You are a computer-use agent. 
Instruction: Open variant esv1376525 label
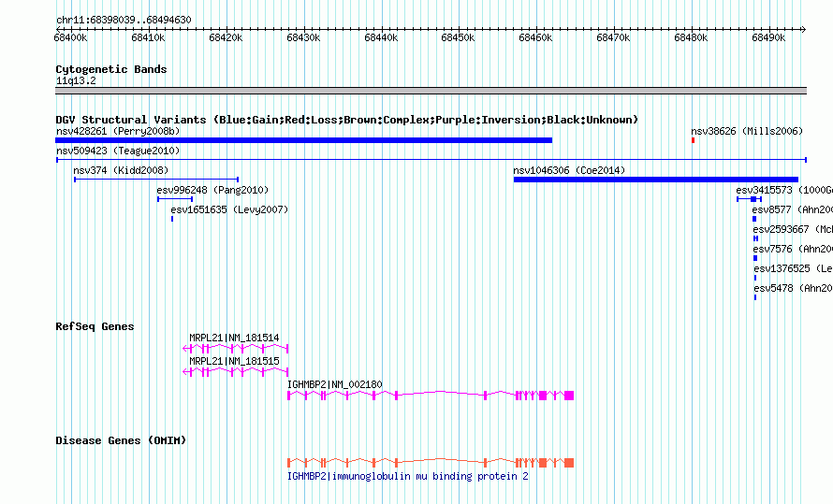pos(793,268)
